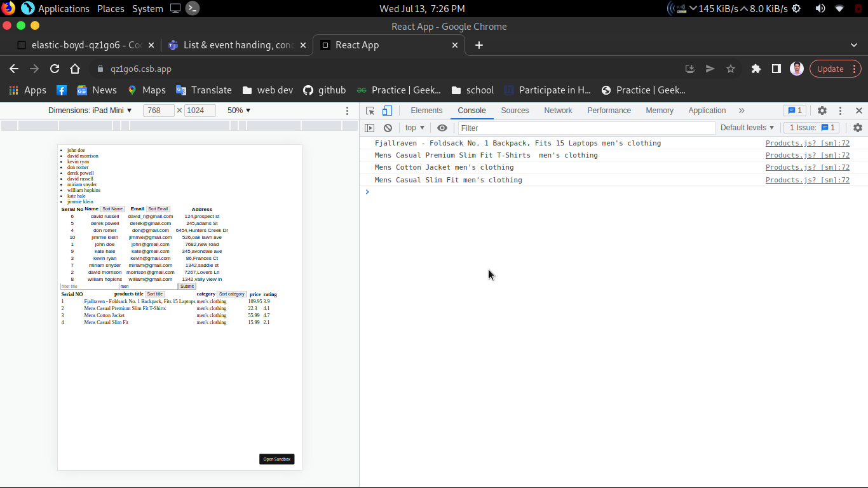This screenshot has height=488, width=868.
Task: Click the Sort category button
Action: point(232,294)
